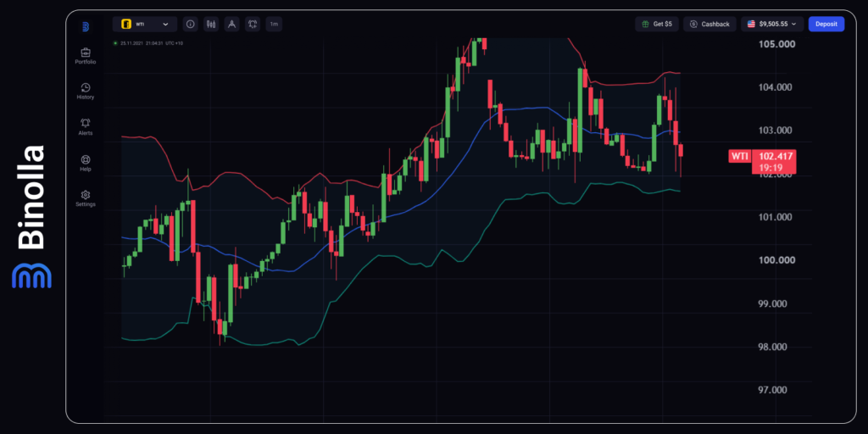
Task: Open the Portfolio panel
Action: coord(86,57)
